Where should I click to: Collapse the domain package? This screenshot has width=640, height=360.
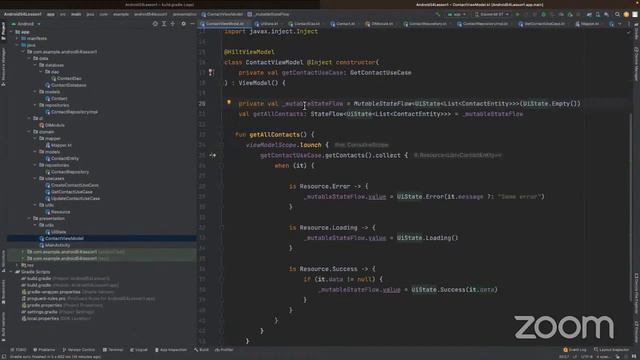(30, 132)
